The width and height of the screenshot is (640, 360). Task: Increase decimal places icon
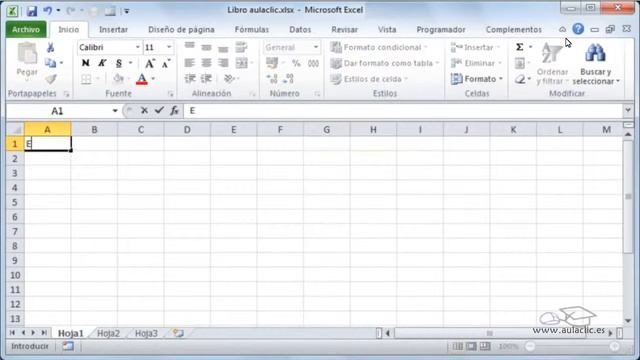(x=272, y=79)
